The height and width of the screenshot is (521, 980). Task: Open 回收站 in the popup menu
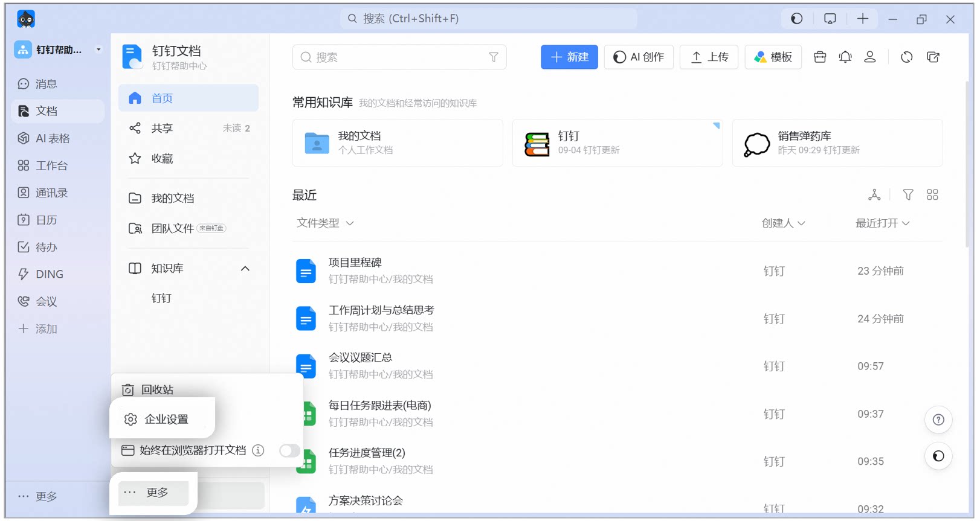pyautogui.click(x=157, y=390)
